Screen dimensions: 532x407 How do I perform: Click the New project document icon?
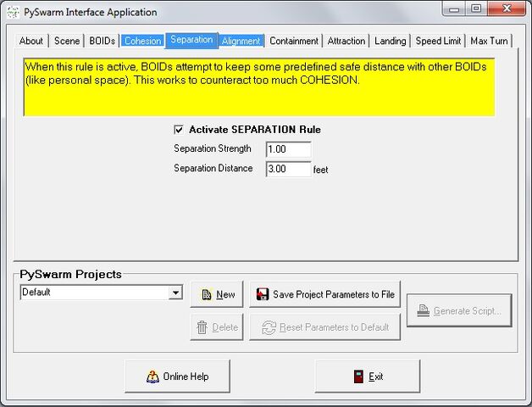(207, 294)
